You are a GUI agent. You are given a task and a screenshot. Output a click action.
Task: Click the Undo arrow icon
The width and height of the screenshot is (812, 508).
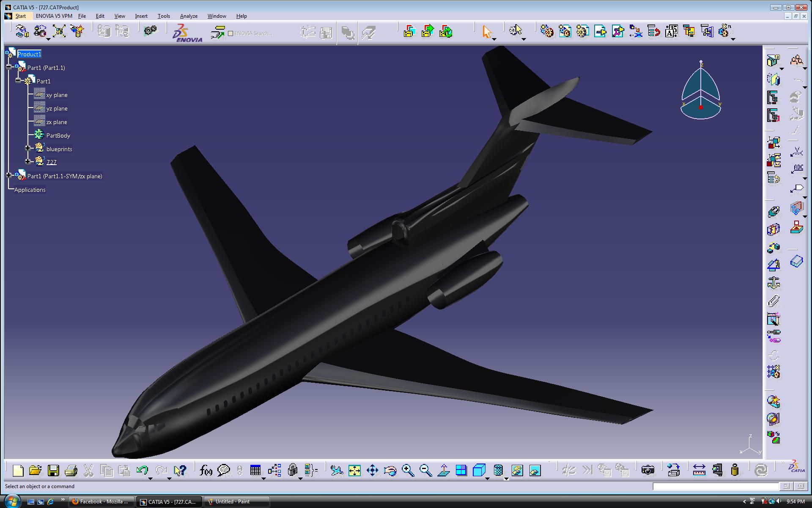coord(143,470)
